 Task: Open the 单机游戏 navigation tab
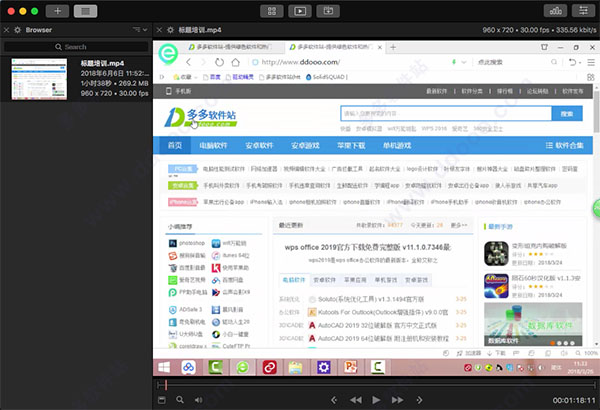tap(397, 145)
